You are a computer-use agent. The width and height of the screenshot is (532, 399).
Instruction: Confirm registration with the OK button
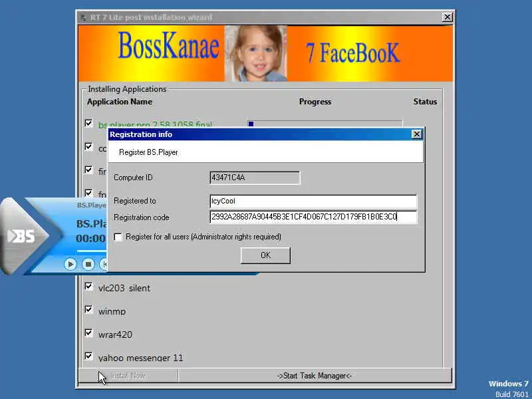pyautogui.click(x=265, y=255)
